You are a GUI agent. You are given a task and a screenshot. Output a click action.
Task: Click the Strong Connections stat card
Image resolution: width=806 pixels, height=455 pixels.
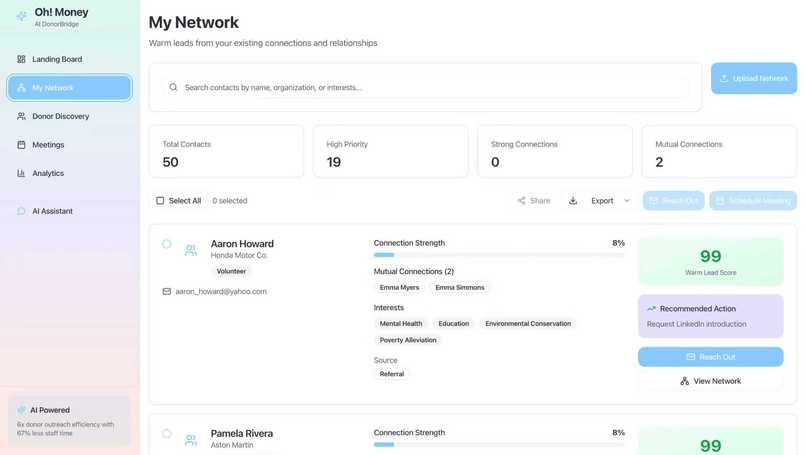(x=555, y=152)
